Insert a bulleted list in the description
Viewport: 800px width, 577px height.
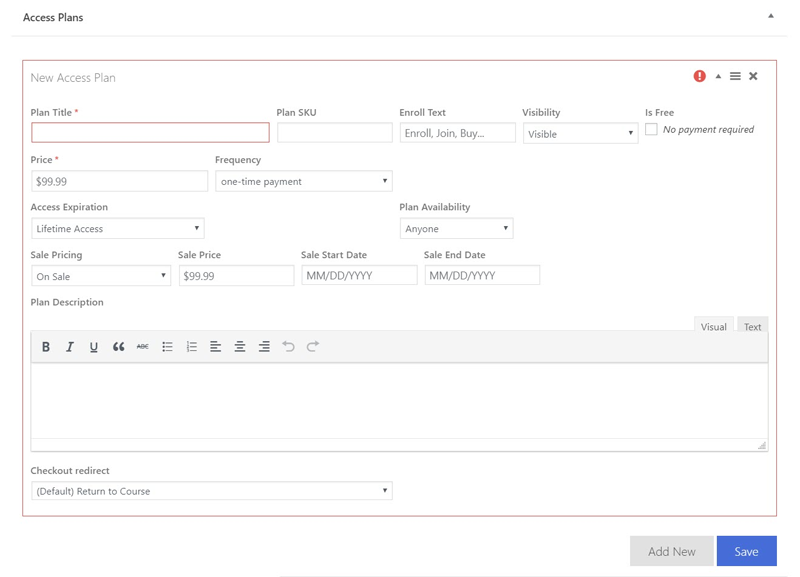167,347
